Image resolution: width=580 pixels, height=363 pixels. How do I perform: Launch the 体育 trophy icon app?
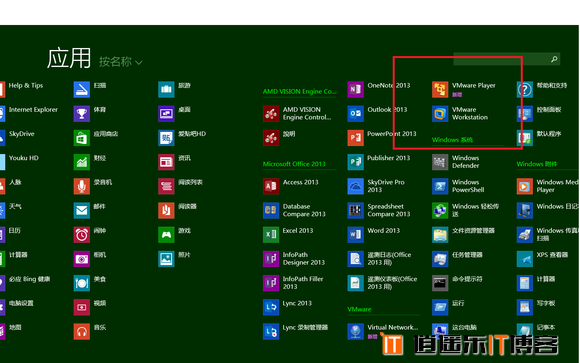coord(82,114)
